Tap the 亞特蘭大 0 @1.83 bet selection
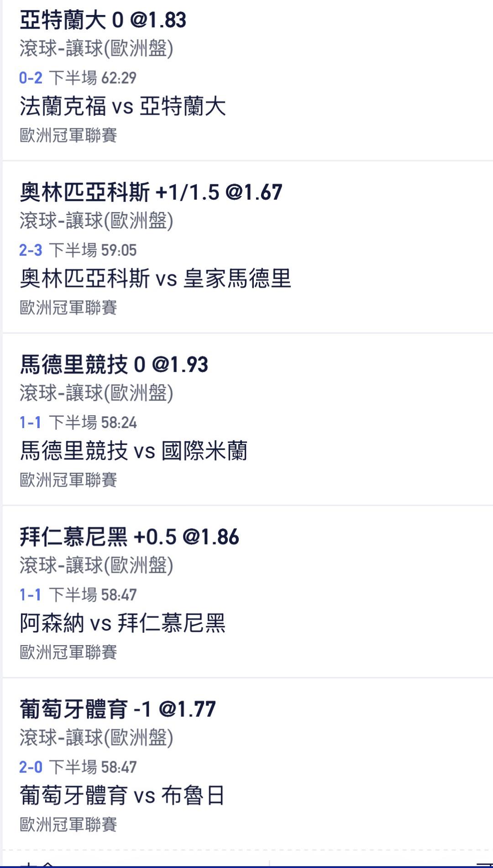The width and height of the screenshot is (493, 868). [103, 20]
